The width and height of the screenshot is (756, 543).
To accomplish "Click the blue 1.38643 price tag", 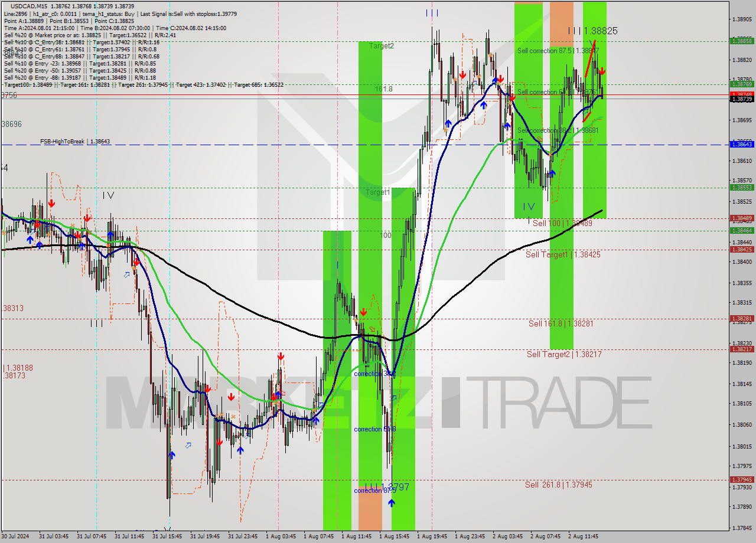I will point(741,144).
